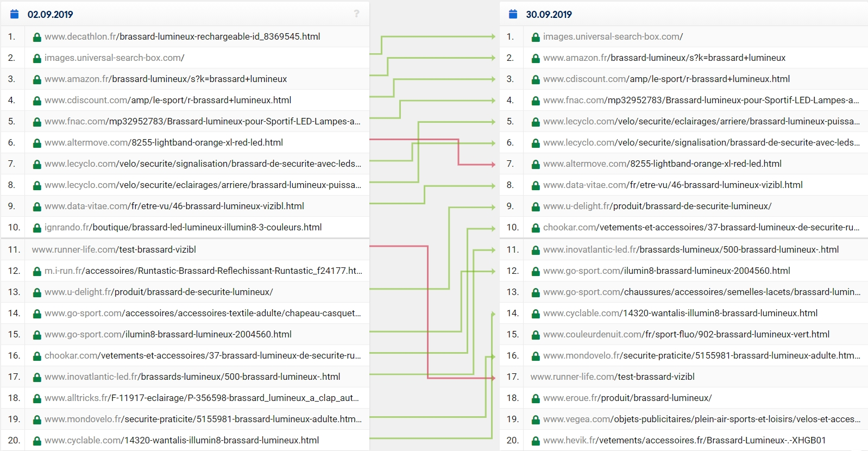Open right lecyclo.com eclairages link at position 5

(x=701, y=121)
